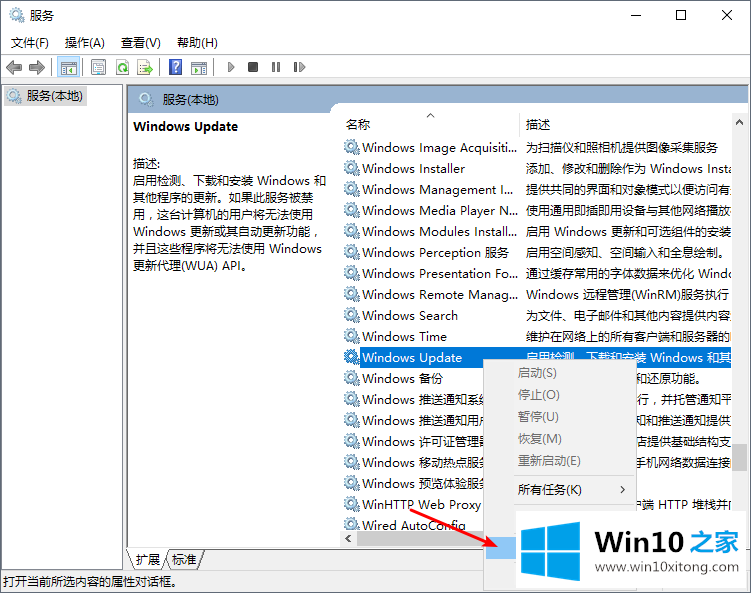Open the 查看(V) menu
Viewport: 751px width, 593px height.
pos(140,43)
